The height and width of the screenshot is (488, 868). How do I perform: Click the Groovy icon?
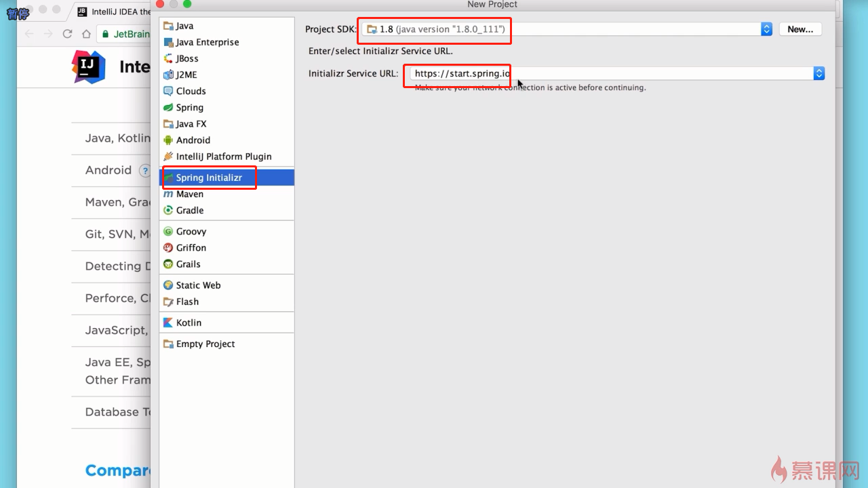(169, 231)
